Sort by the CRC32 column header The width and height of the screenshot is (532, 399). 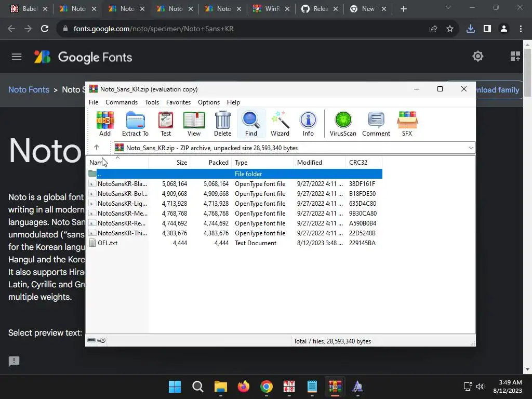[x=364, y=163]
